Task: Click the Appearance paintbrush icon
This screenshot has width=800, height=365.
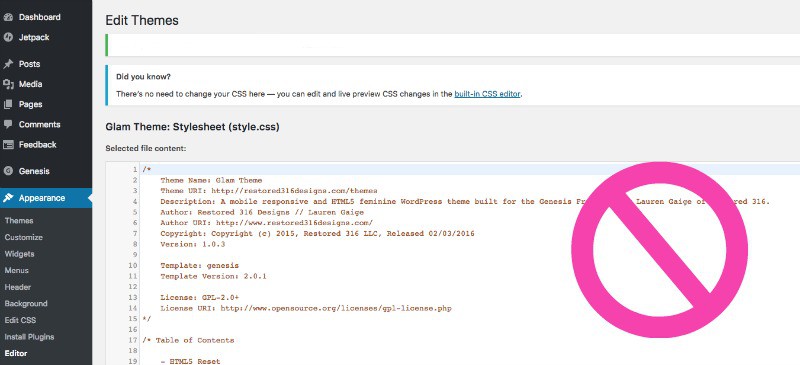Action: (x=8, y=198)
